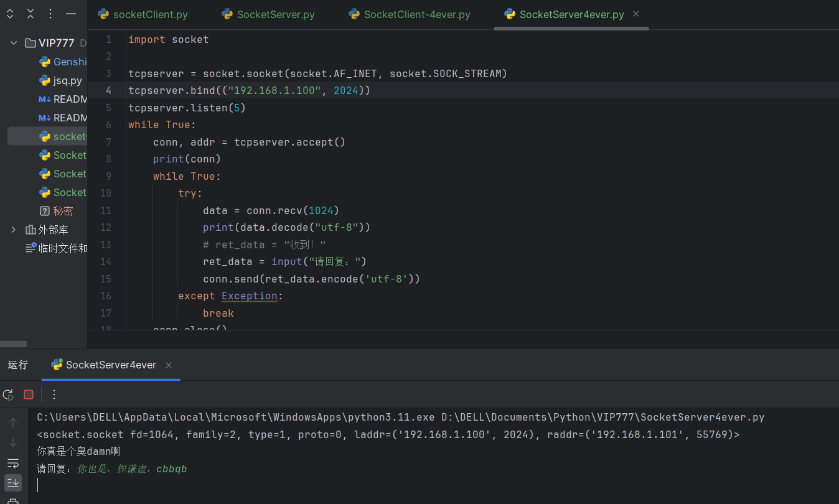The image size is (839, 504).
Task: Click the collapse all icon in project panel
Action: tap(30, 14)
